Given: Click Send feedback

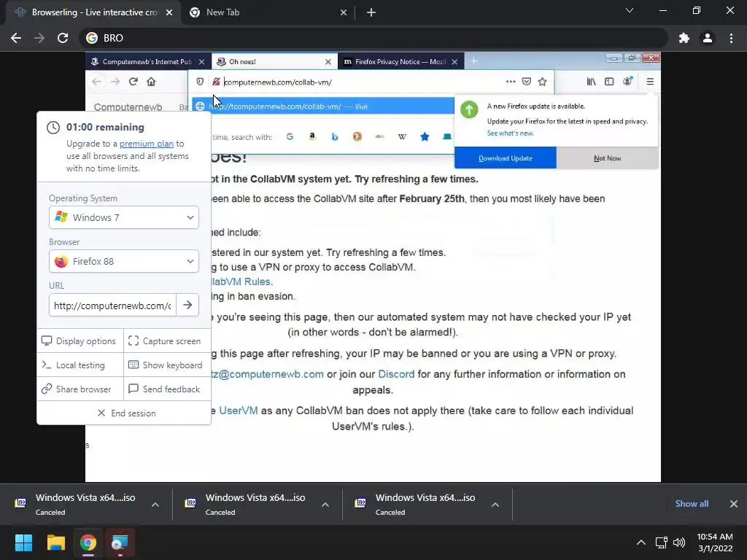Looking at the screenshot, I should pos(166,389).
